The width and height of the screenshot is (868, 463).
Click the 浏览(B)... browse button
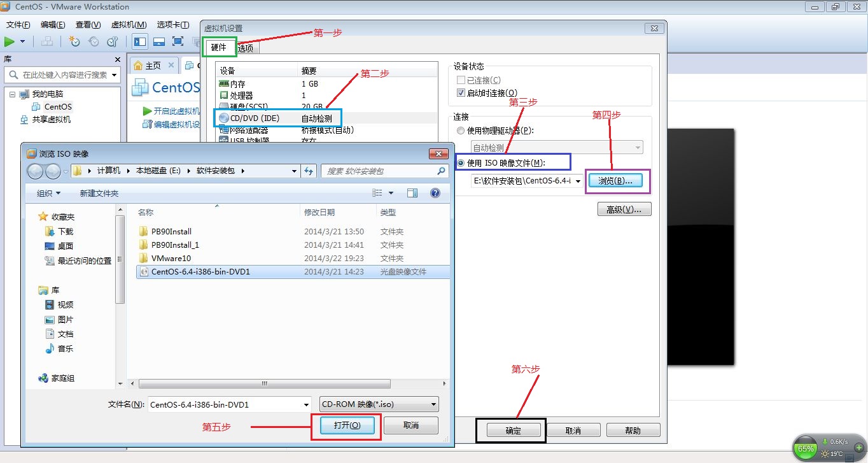click(x=615, y=181)
